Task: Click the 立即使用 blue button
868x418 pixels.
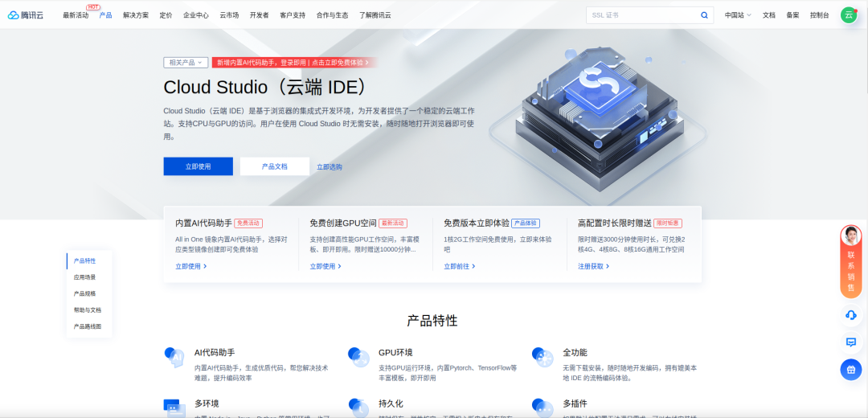Action: [199, 166]
